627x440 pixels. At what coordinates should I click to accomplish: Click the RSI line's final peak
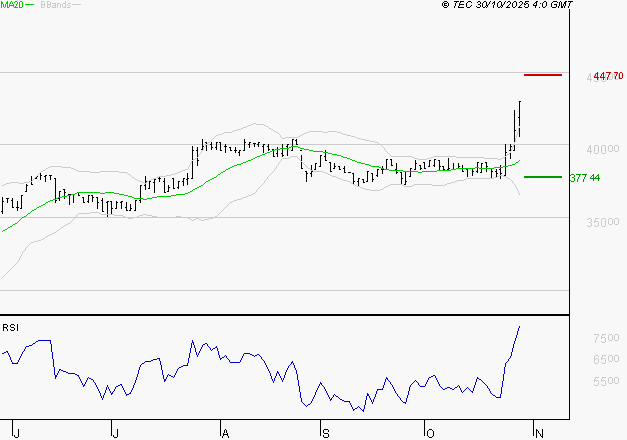pyautogui.click(x=519, y=326)
